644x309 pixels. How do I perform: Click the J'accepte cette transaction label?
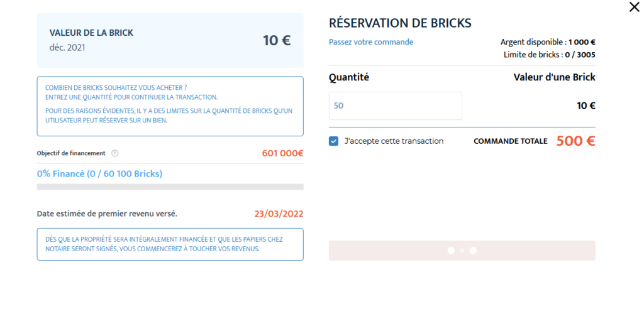(394, 141)
